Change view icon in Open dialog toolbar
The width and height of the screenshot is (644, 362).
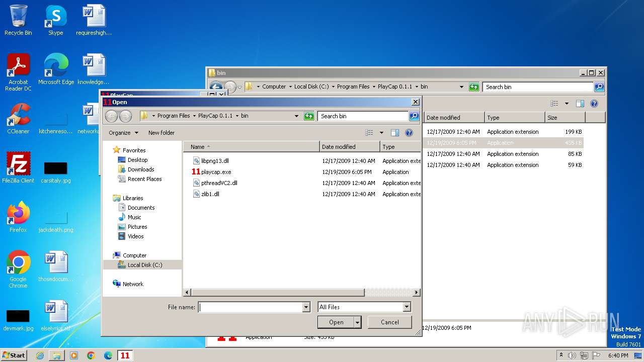tap(369, 133)
